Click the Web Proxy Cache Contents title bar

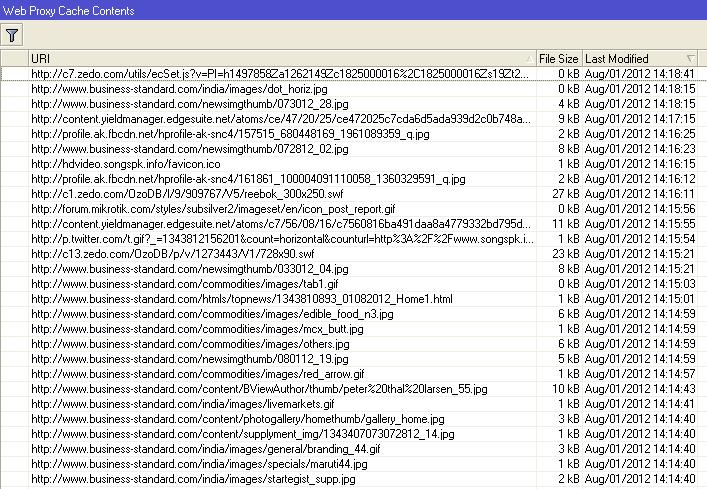pos(354,10)
